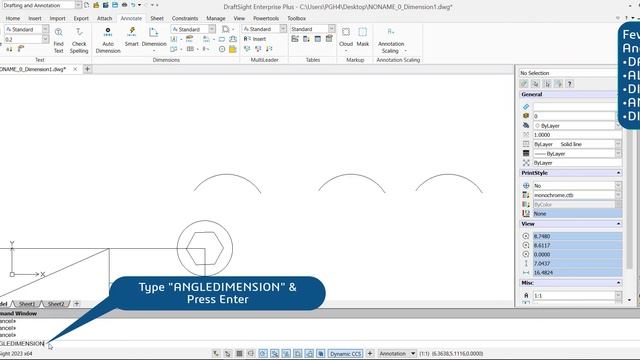The width and height of the screenshot is (640, 360).
Task: Select the Mask tool
Action: [362, 37]
